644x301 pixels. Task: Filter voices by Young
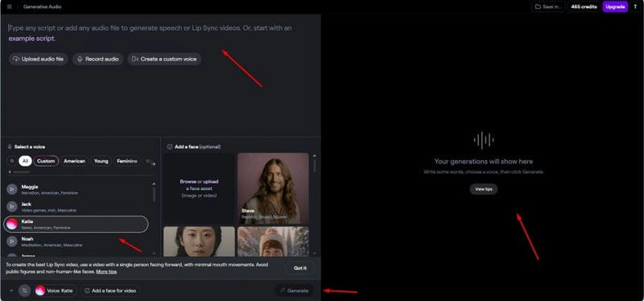point(101,162)
